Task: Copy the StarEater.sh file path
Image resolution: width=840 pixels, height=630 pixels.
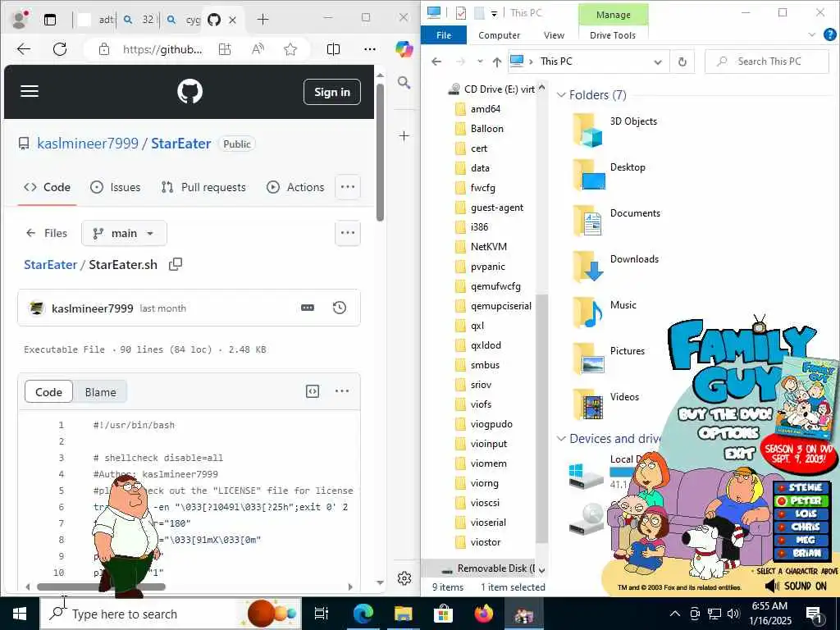Action: coord(176,264)
